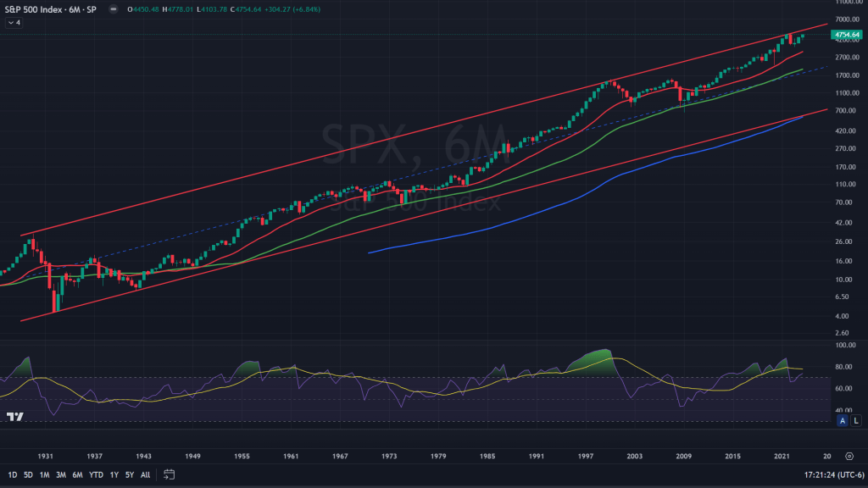Choose the 1M time range

(x=44, y=474)
